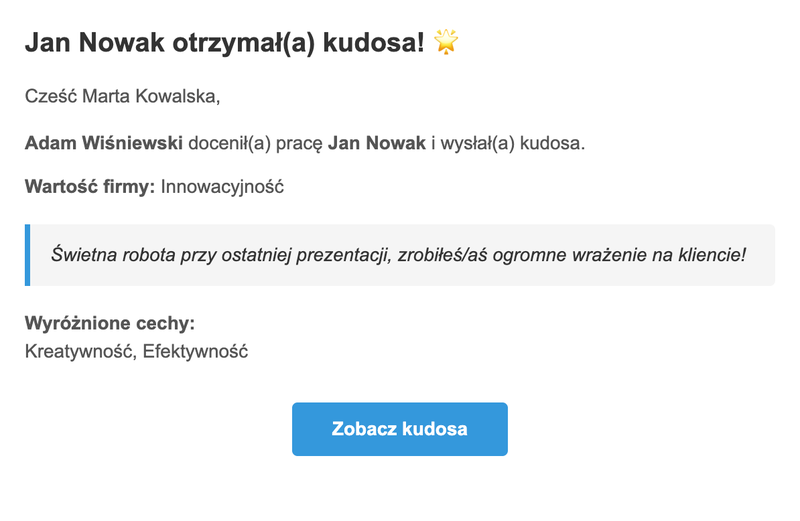Click the trait Kreatywność
The image size is (800, 521).
(81, 352)
